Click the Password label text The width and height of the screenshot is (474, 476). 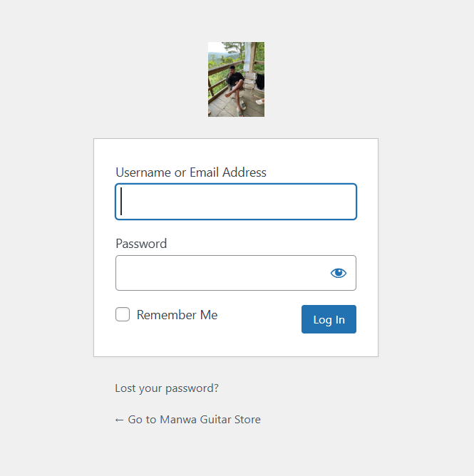141,244
